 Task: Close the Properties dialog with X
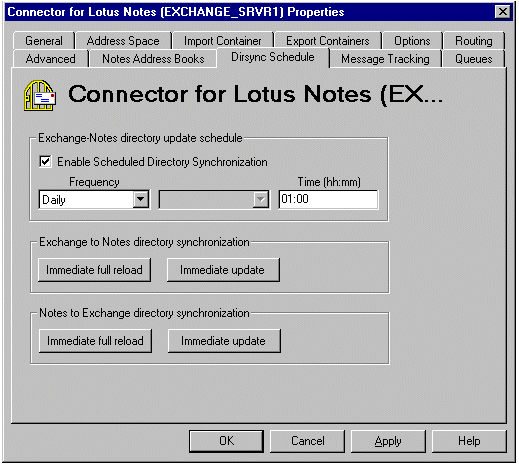pos(503,12)
